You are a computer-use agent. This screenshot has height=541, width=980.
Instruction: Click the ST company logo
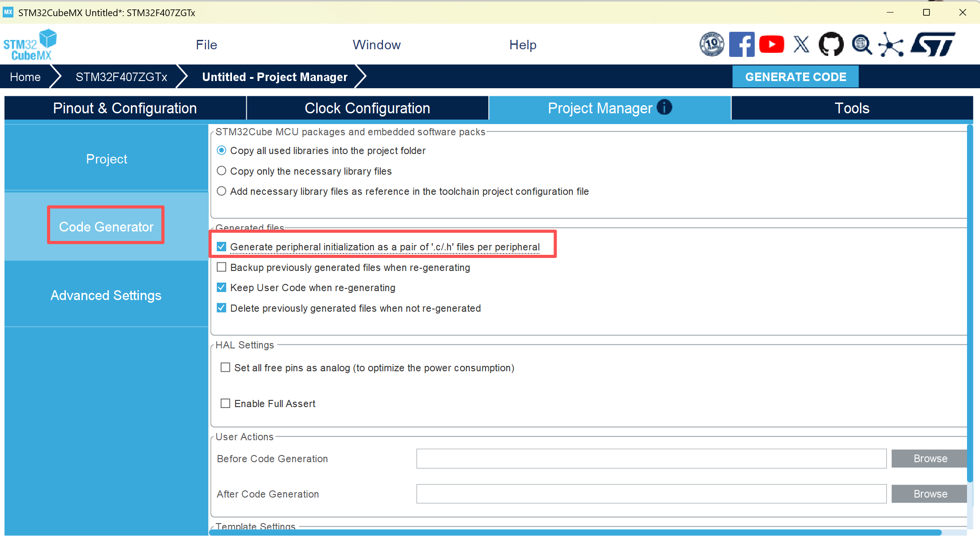933,44
